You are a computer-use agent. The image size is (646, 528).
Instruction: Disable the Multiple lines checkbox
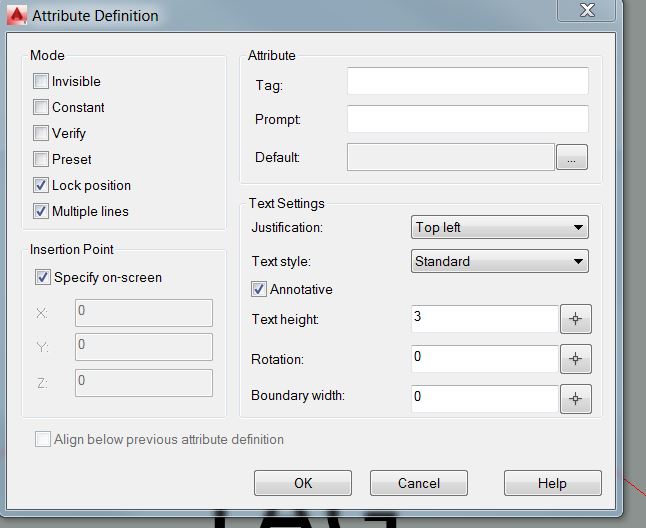tap(41, 211)
